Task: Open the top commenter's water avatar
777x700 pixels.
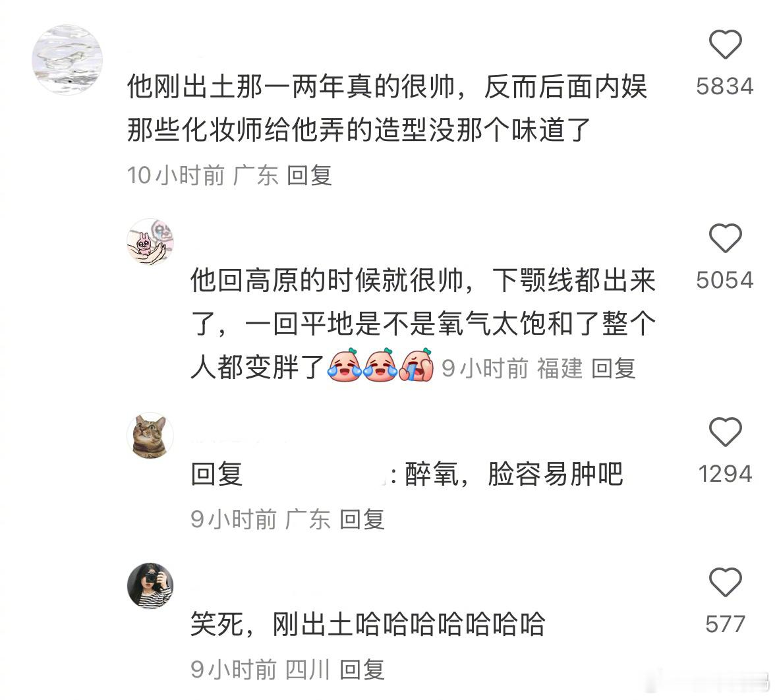Action: (x=67, y=59)
